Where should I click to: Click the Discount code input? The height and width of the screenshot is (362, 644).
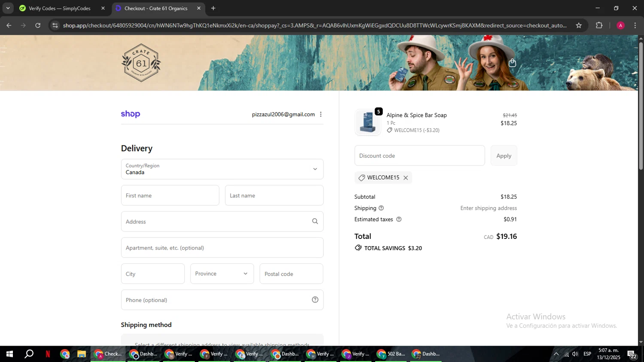coord(419,156)
